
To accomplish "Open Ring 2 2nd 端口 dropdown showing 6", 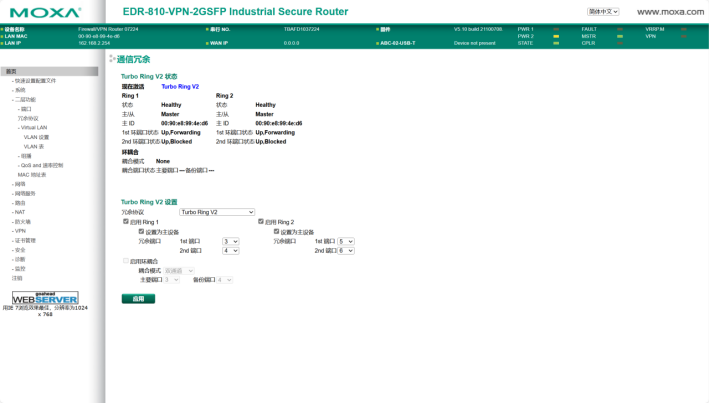I will (x=346, y=251).
